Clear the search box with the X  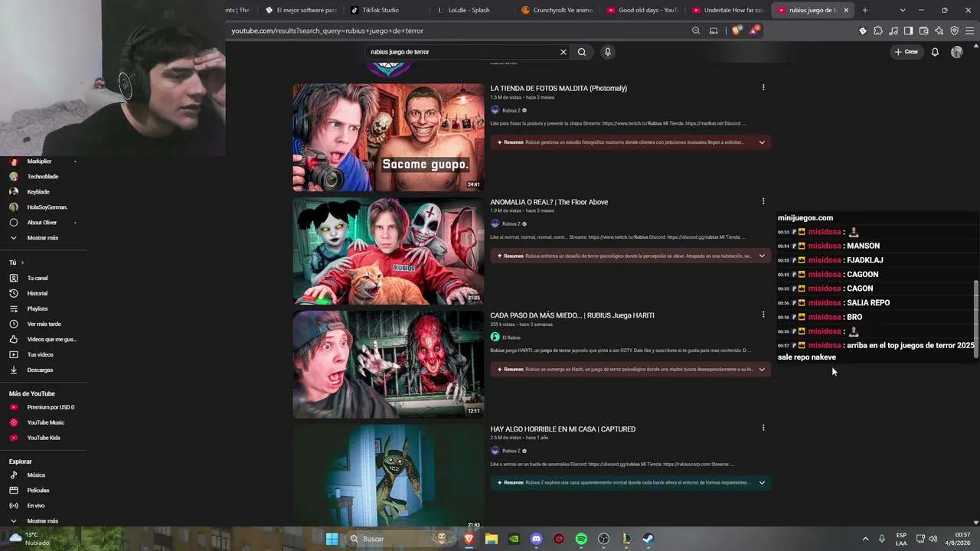pos(563,52)
